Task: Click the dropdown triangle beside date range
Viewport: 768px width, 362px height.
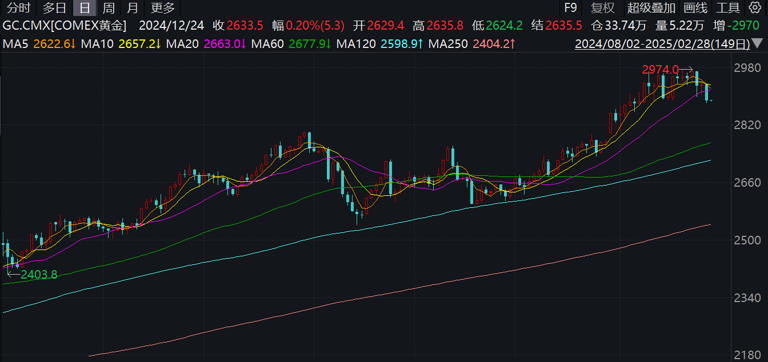Action: coord(756,45)
